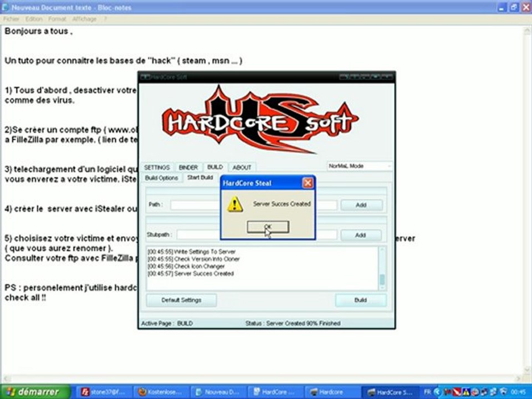Click the yellow warning icon in the dialog
532x399 pixels.
pyautogui.click(x=235, y=204)
